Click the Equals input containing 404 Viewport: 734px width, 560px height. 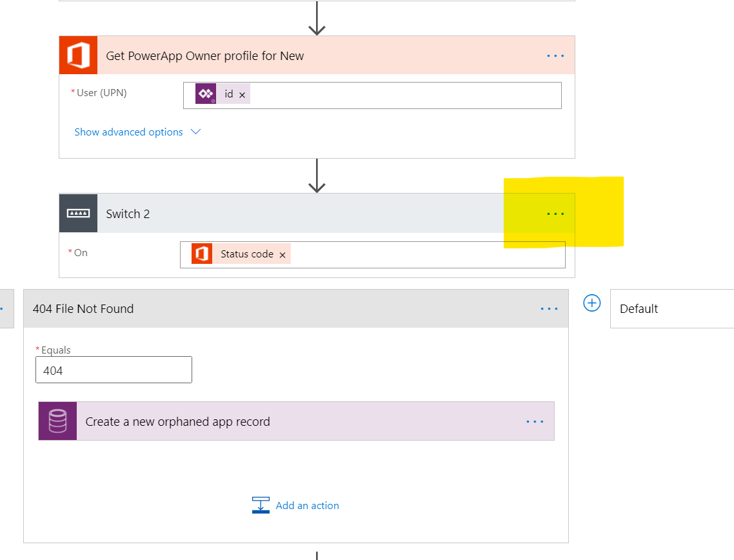pos(114,370)
